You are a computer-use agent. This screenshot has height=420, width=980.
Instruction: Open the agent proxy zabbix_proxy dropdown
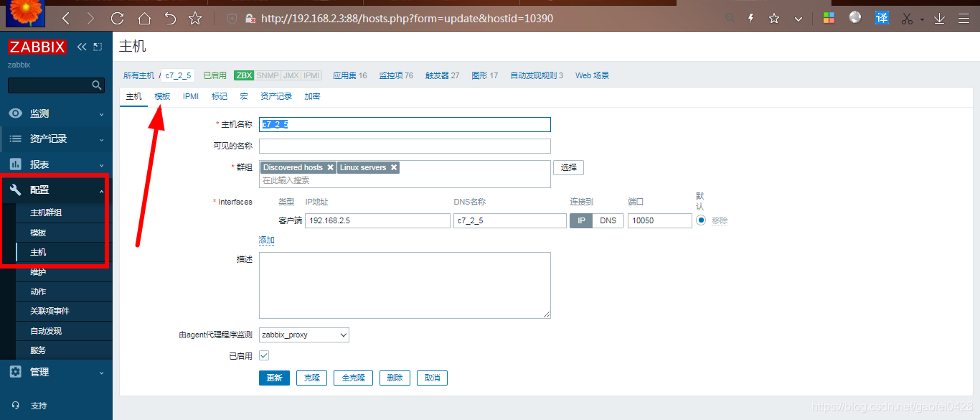(x=304, y=335)
